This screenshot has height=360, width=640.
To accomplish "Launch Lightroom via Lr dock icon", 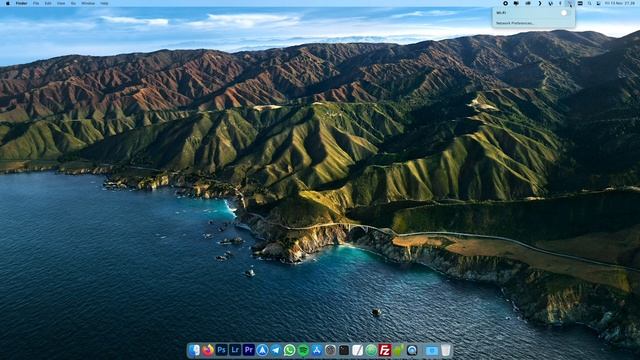I will tap(235, 350).
